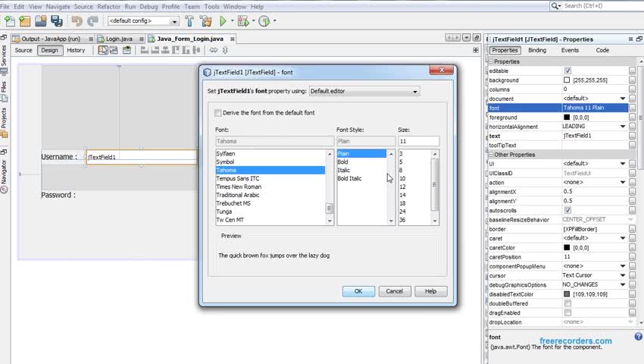Activate Connection Mode in form designer toolbar

pos(114,50)
